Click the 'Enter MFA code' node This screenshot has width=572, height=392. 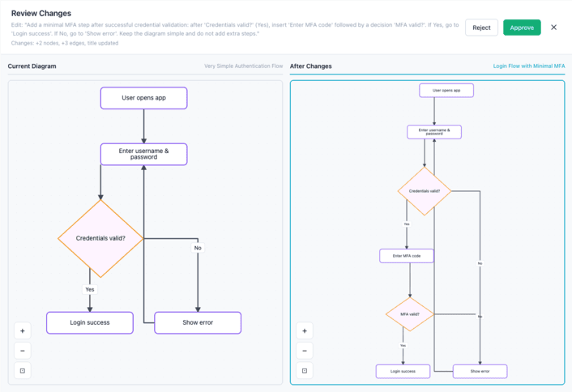(x=407, y=256)
